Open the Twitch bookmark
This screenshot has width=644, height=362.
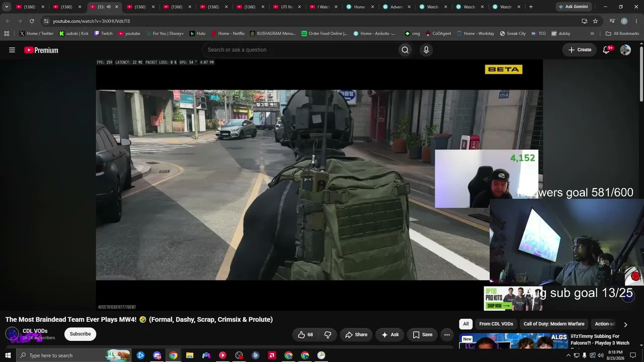104,34
